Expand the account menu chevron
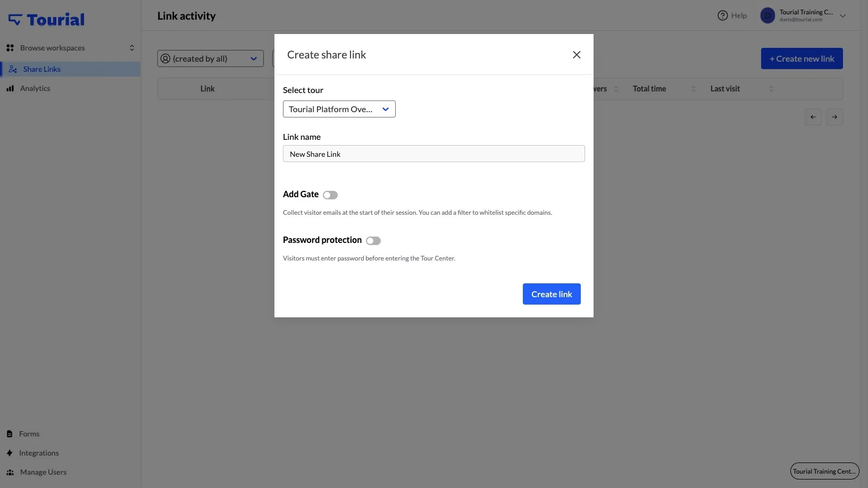Screen dimensions: 868x488 click(842, 15)
